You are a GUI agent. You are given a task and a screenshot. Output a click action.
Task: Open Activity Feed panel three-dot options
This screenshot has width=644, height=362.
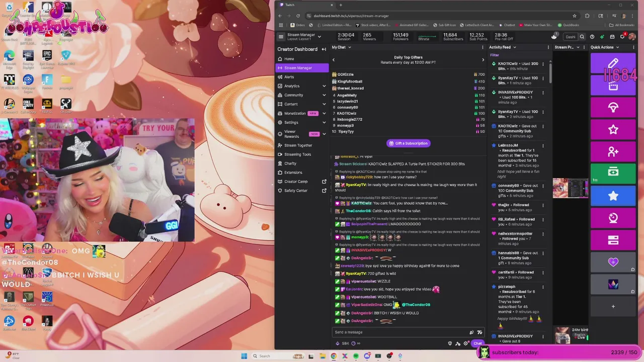pos(548,47)
